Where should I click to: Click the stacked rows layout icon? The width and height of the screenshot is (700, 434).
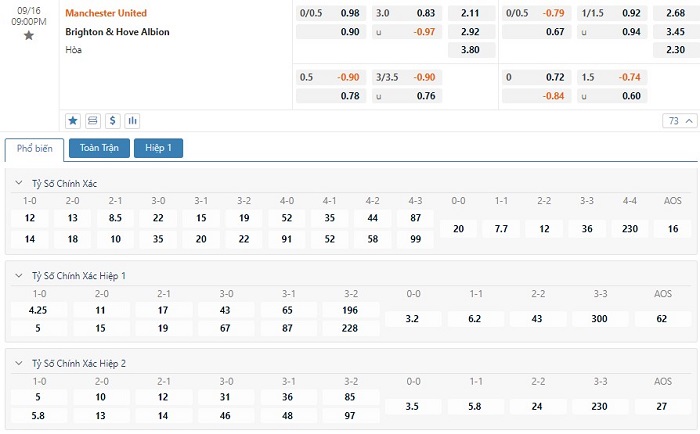[93, 121]
